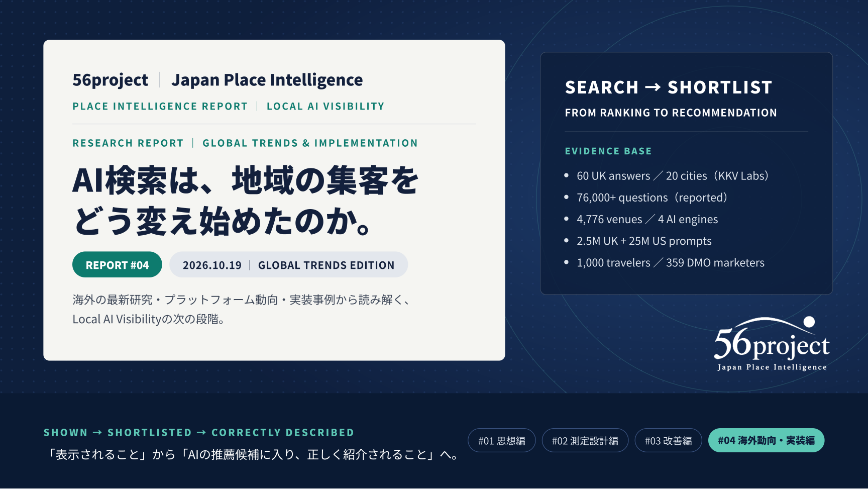
Task: Click the Japan Place Intelligence title text
Action: (x=267, y=80)
